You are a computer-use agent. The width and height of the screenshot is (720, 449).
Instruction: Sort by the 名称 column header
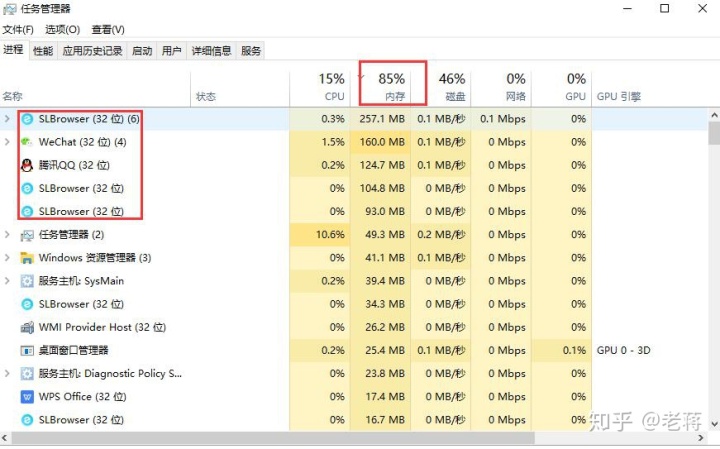[x=95, y=90]
